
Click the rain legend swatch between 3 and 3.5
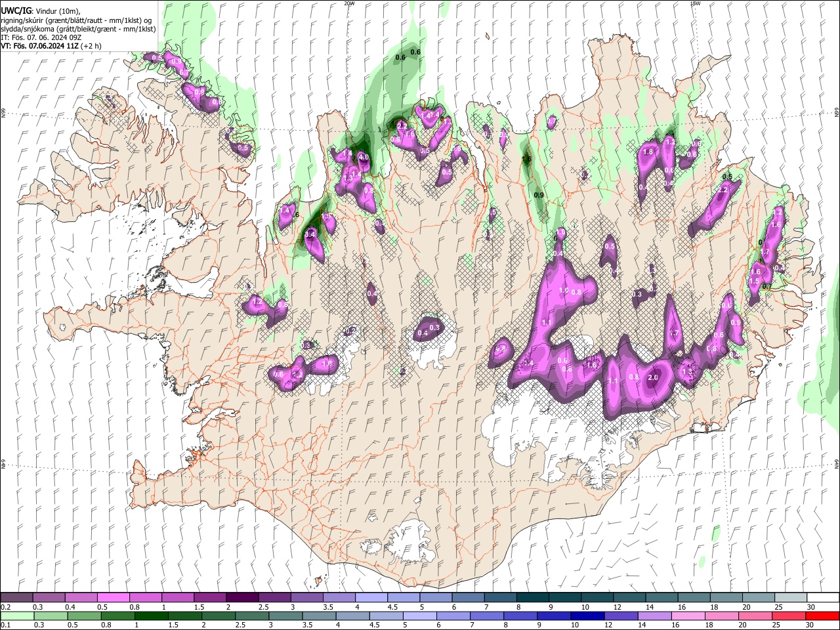(285, 616)
